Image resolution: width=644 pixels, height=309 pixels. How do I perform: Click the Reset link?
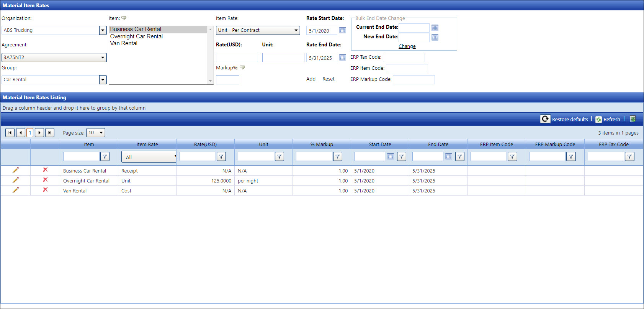(x=328, y=79)
